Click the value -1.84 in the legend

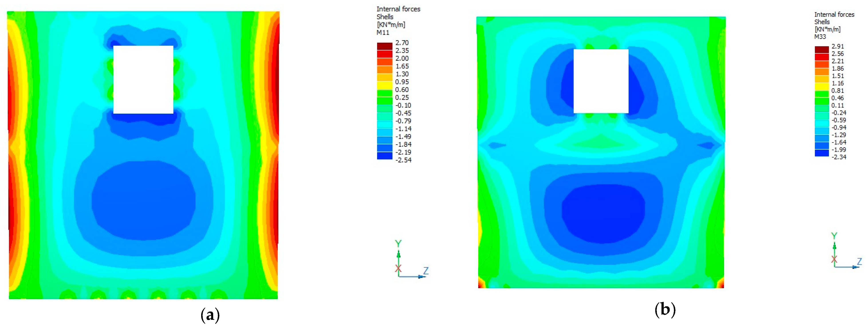click(403, 145)
